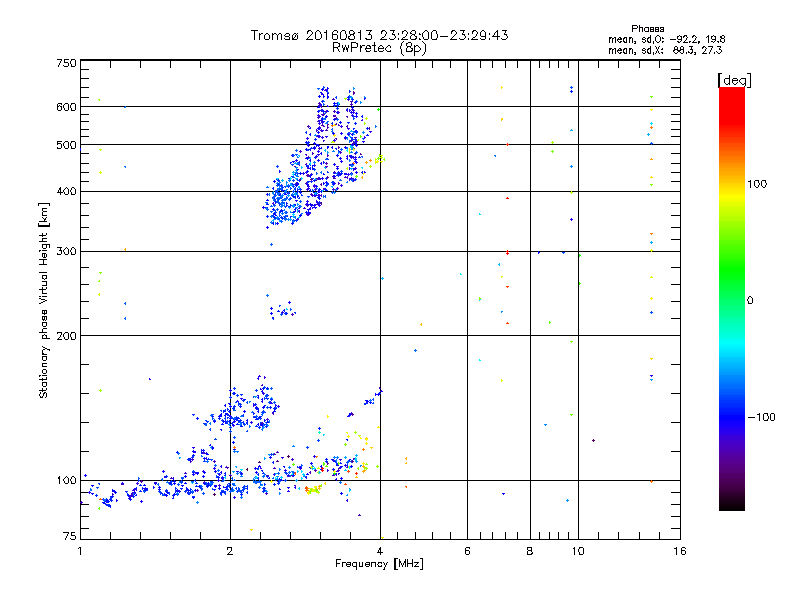The width and height of the screenshot is (800, 600).
Task: Click the y-axis tick label '600'
Action: coord(66,107)
